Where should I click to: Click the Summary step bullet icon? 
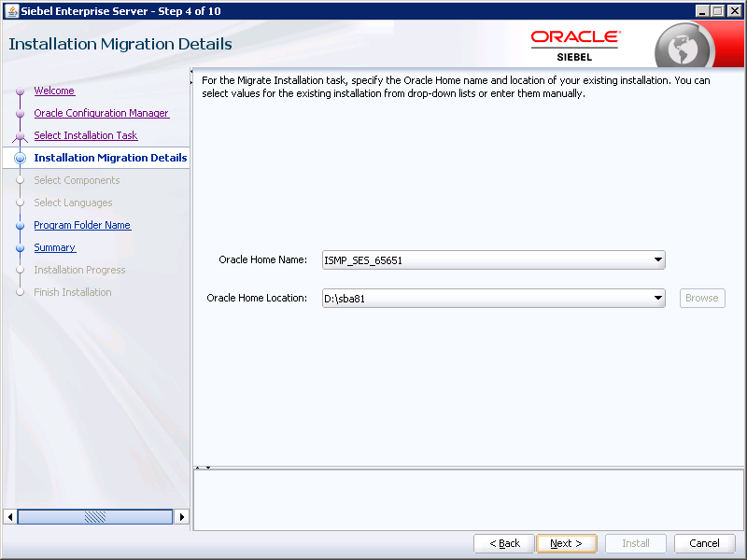(x=20, y=247)
